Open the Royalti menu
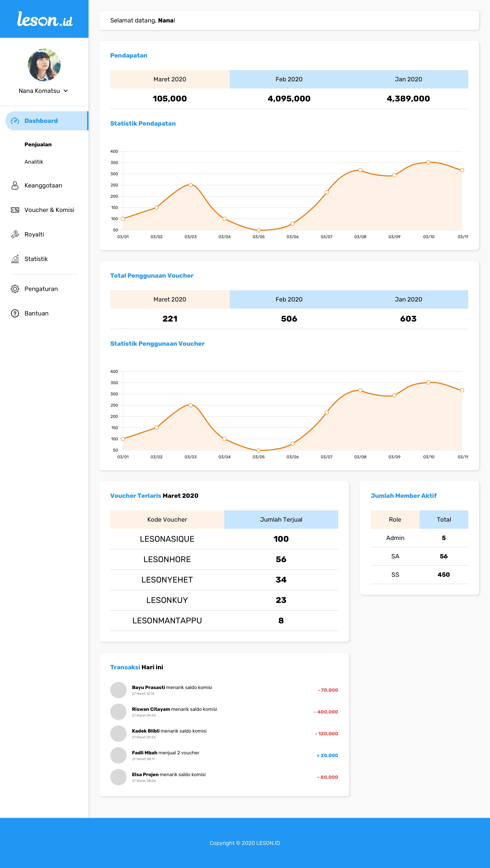This screenshot has width=490, height=868. click(34, 234)
